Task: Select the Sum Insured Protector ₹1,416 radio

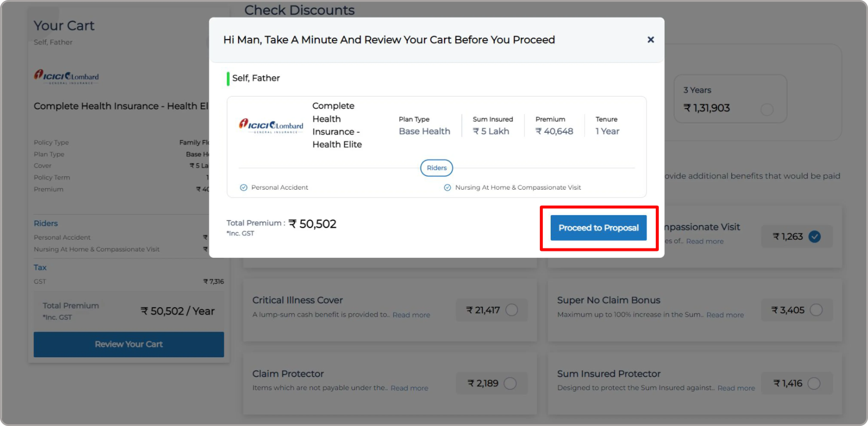Action: 814,383
